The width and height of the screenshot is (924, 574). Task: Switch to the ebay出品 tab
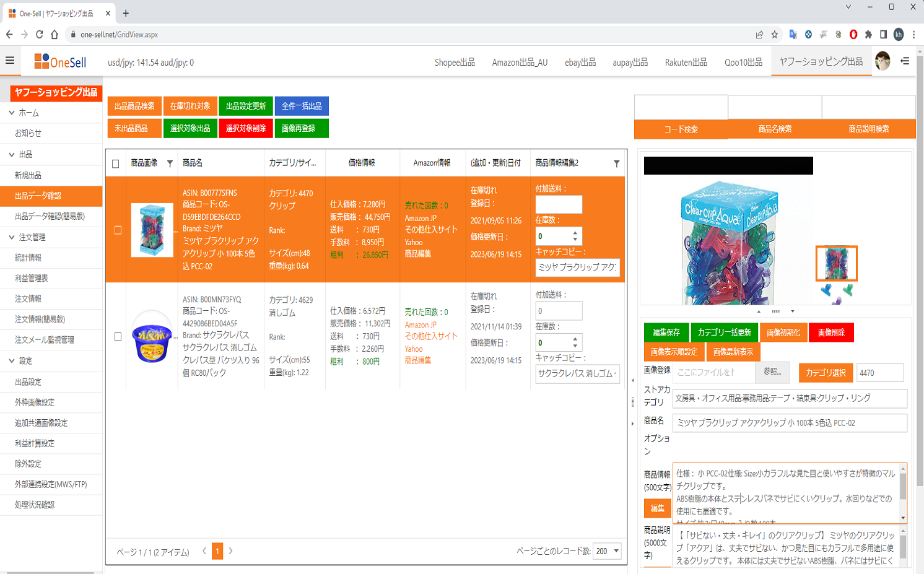pos(580,63)
